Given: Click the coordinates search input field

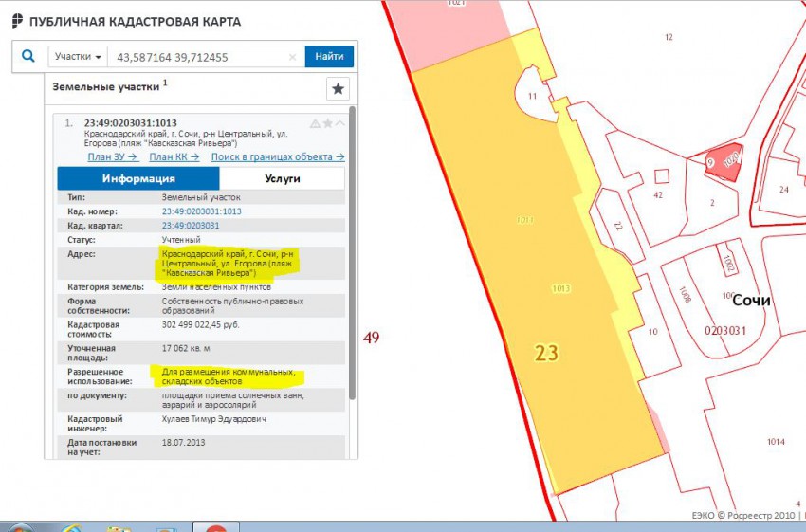Looking at the screenshot, I should point(197,57).
